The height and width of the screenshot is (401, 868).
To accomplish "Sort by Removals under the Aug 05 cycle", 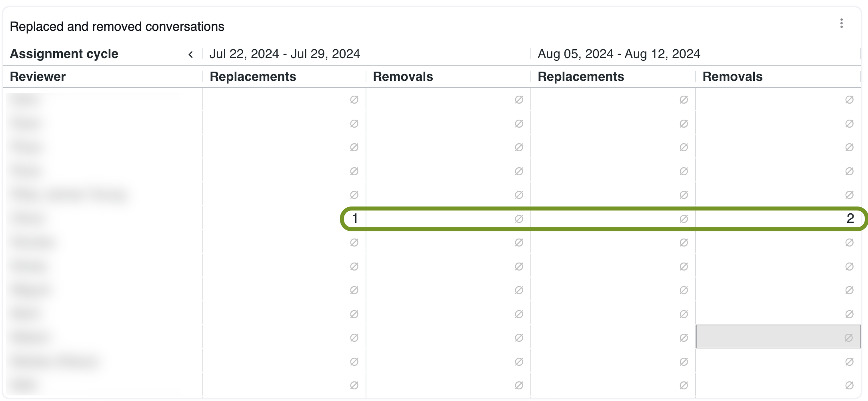I will pos(732,76).
